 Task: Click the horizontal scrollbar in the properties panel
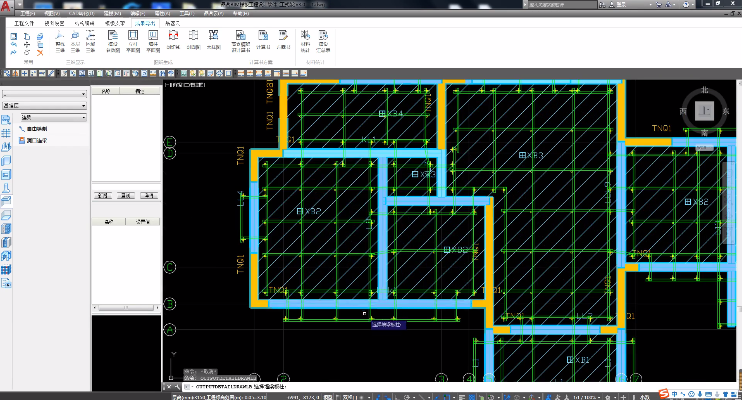click(126, 308)
